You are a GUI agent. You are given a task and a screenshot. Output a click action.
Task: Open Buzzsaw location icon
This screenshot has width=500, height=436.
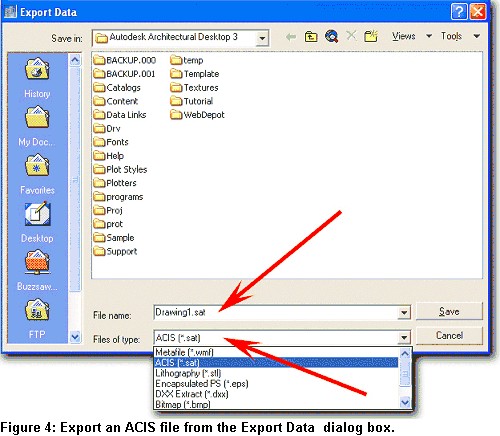[x=37, y=262]
